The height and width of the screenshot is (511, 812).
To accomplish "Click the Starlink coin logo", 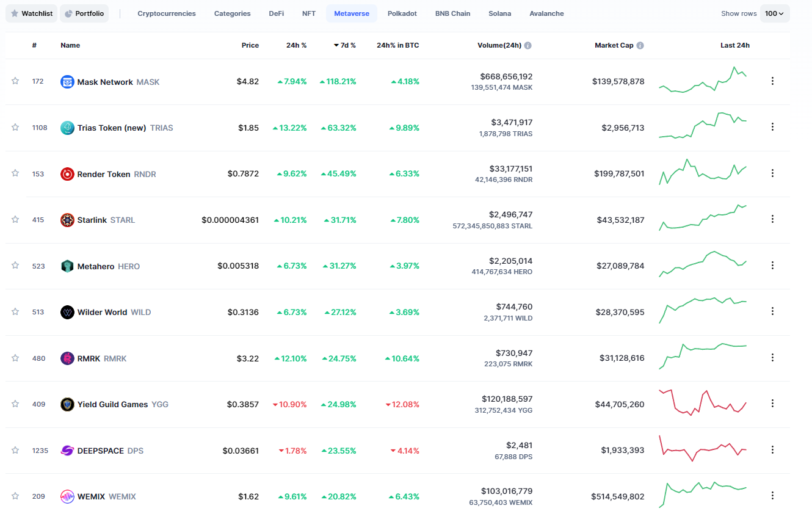I will pyautogui.click(x=67, y=220).
